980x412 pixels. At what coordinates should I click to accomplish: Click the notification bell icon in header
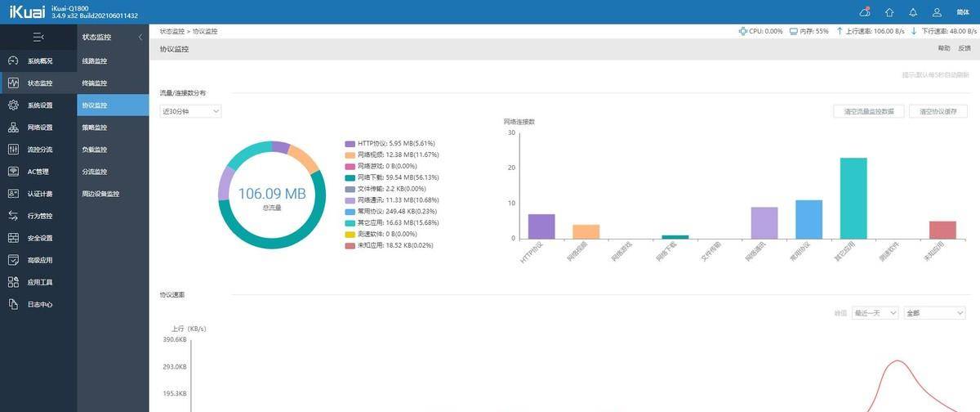[x=913, y=12]
